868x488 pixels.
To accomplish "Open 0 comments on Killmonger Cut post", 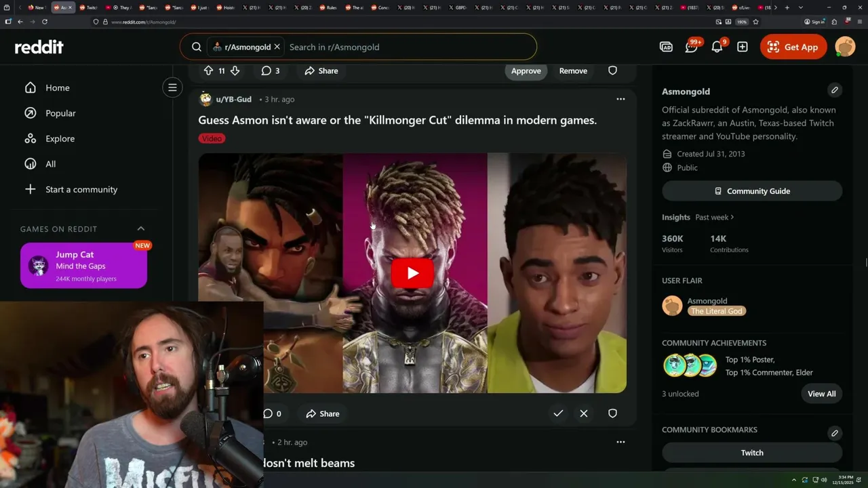I will (272, 413).
